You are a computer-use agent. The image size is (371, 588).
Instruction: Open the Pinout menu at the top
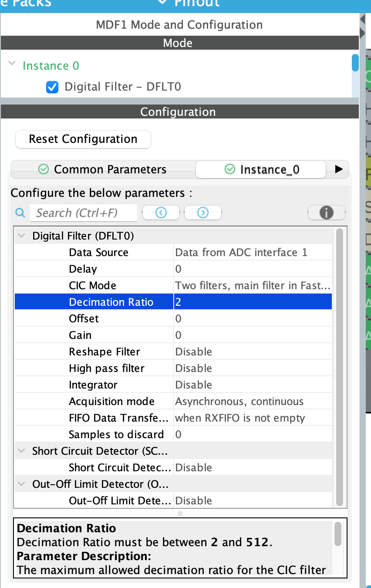pyautogui.click(x=197, y=3)
